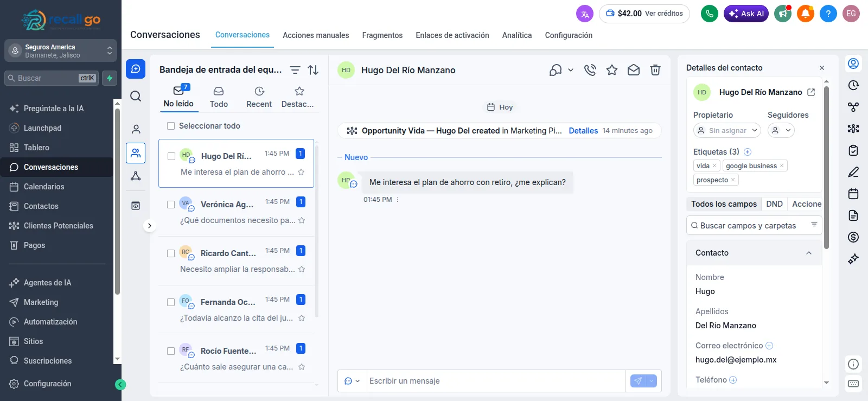868x401 pixels.
Task: Check the Seleccionar todo checkbox
Action: click(171, 126)
